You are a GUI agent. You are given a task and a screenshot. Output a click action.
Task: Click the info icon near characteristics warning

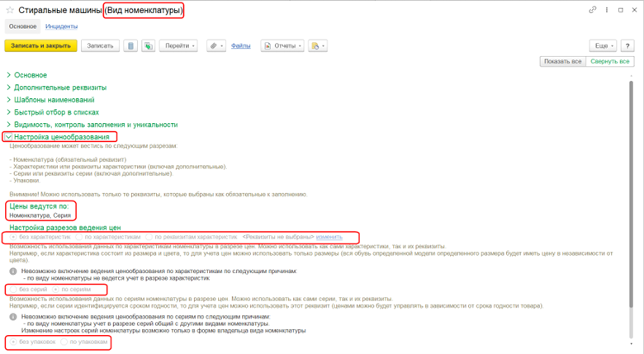12,271
